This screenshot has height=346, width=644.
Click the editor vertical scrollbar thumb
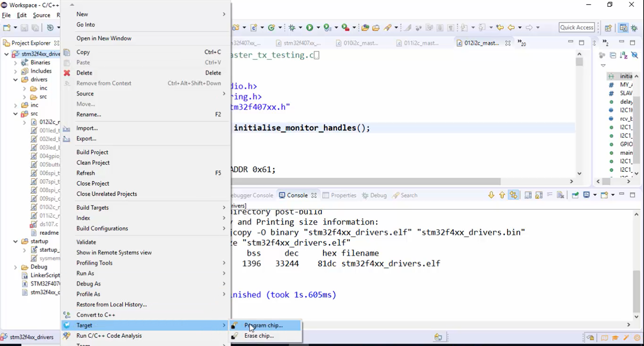(579, 62)
